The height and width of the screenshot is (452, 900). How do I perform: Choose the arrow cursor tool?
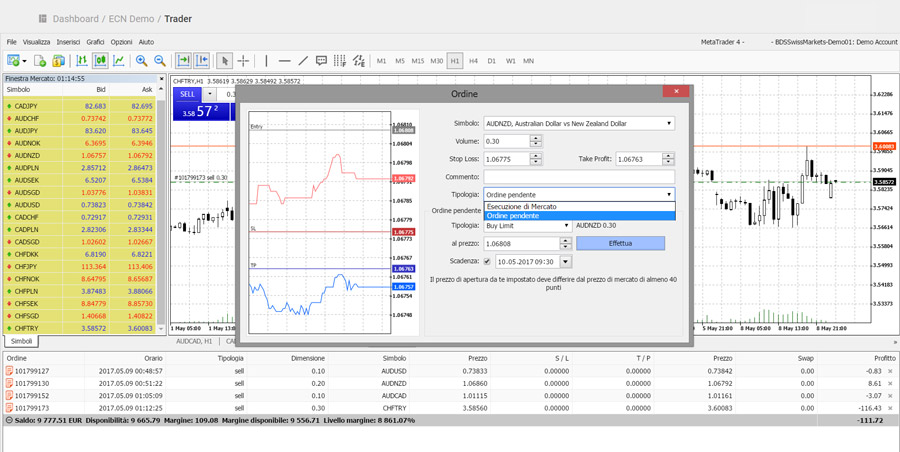pyautogui.click(x=224, y=61)
